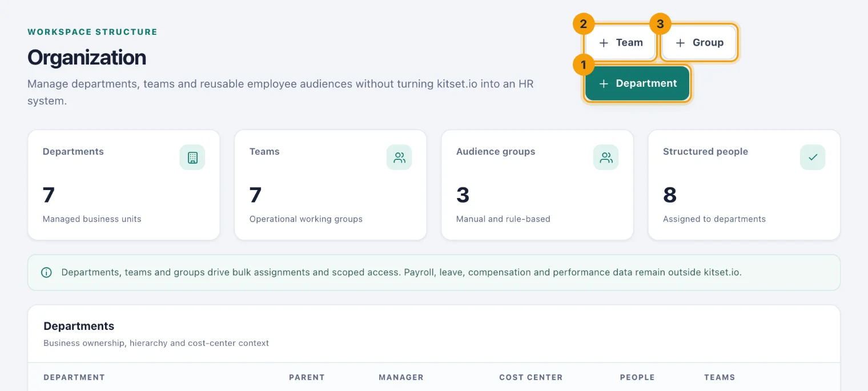Click the MANAGER column header
Viewport: 868px width, 391px height.
(x=401, y=377)
